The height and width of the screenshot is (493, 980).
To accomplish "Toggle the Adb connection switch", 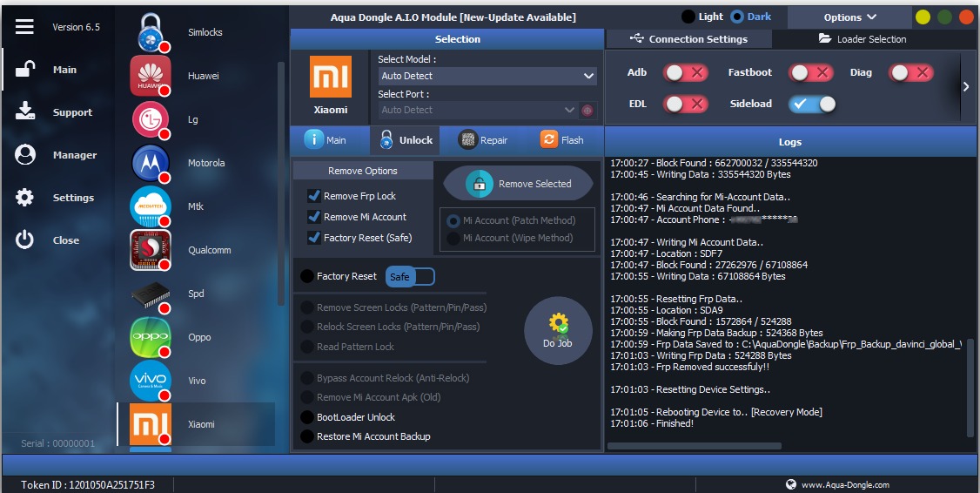I will click(686, 72).
